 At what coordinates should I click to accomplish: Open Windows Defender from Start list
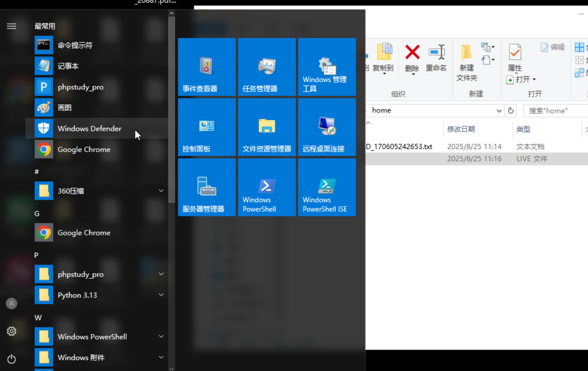click(x=97, y=129)
